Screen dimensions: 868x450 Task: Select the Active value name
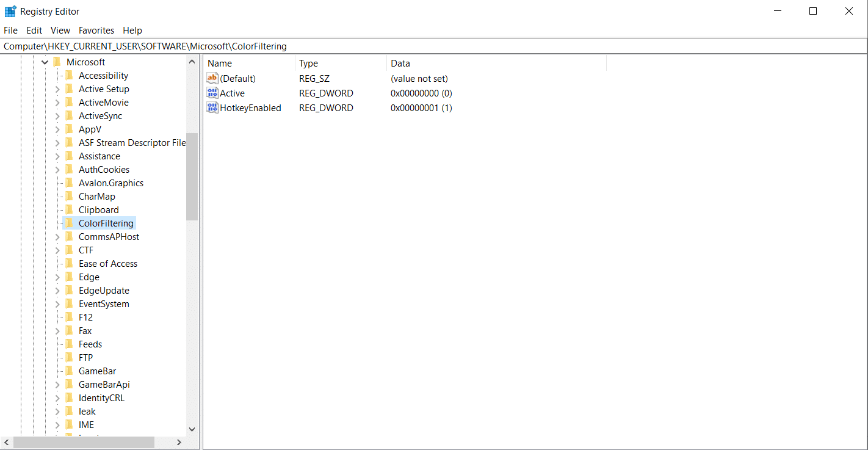[233, 93]
